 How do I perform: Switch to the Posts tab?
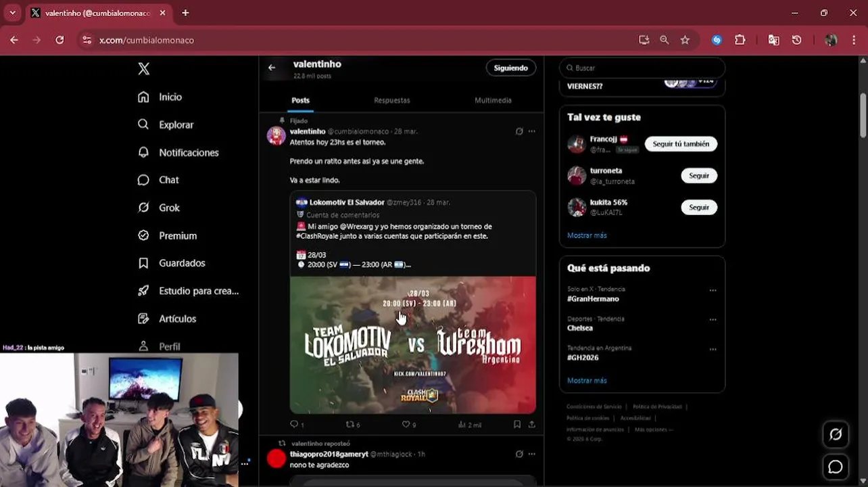tap(300, 100)
